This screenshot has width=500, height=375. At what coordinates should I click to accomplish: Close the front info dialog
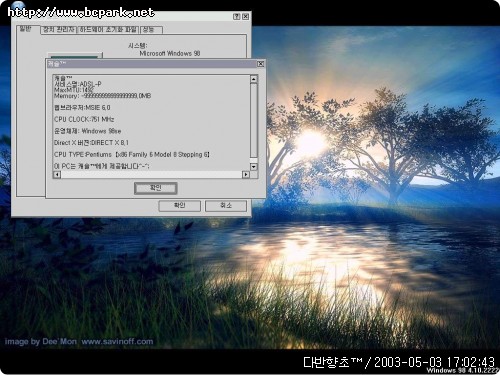[x=261, y=63]
